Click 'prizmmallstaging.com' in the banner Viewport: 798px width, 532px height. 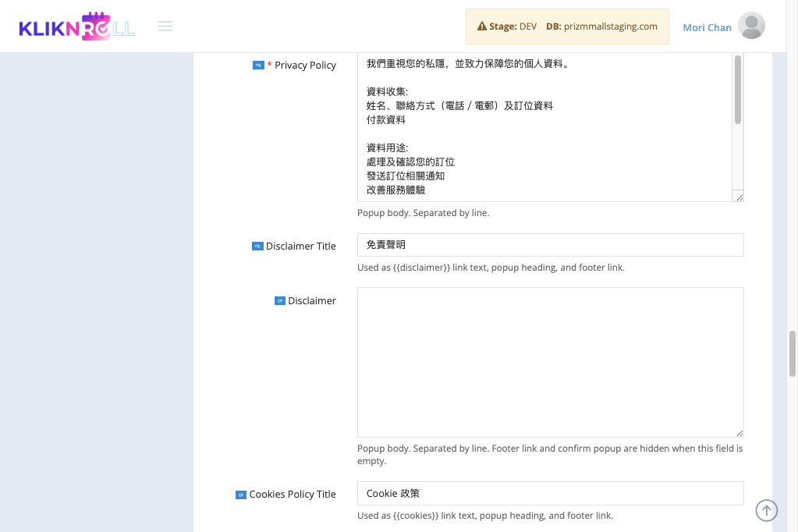610,27
